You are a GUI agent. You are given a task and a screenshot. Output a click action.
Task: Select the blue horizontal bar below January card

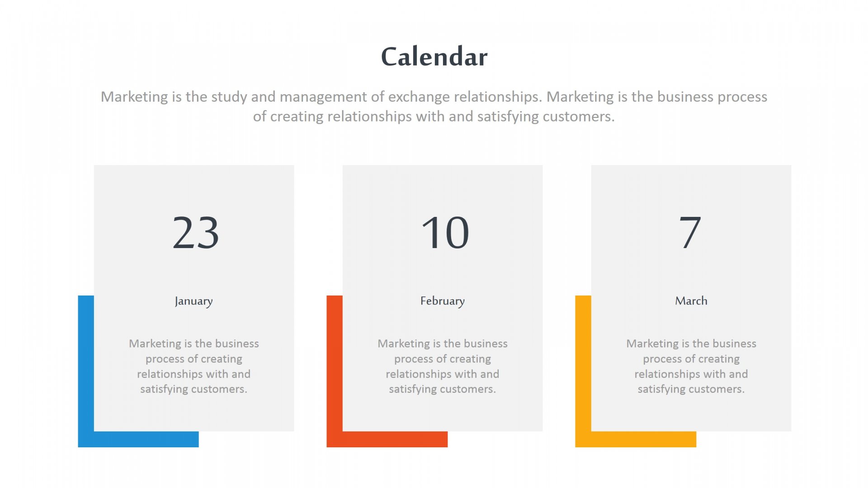pos(145,439)
